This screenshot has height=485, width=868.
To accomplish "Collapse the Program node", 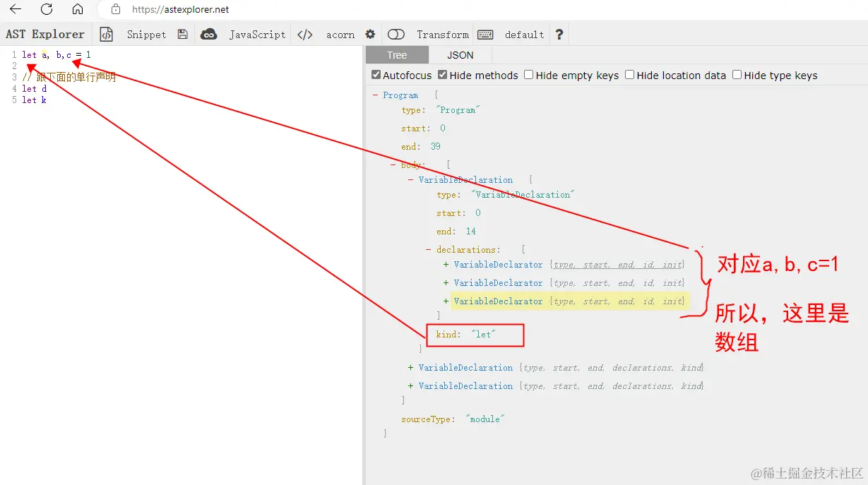I will pos(375,95).
